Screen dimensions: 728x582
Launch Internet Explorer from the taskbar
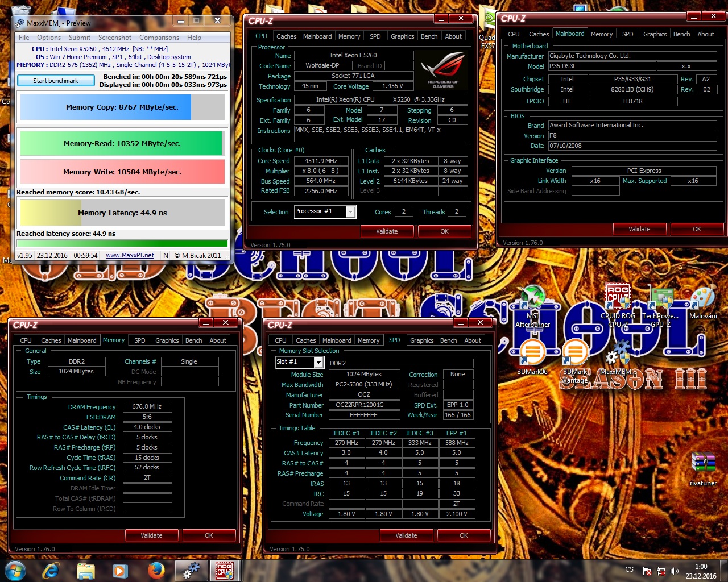(x=51, y=571)
